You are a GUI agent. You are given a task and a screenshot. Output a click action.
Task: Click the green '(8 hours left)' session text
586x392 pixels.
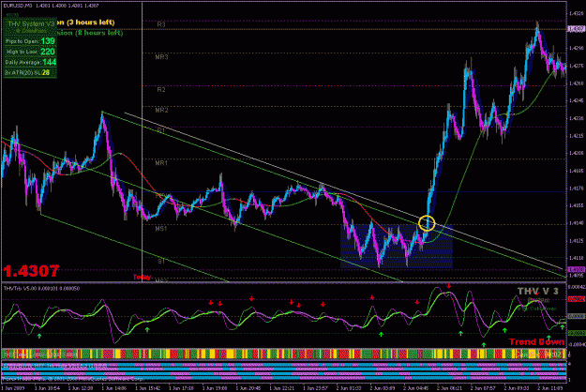pyautogui.click(x=99, y=33)
